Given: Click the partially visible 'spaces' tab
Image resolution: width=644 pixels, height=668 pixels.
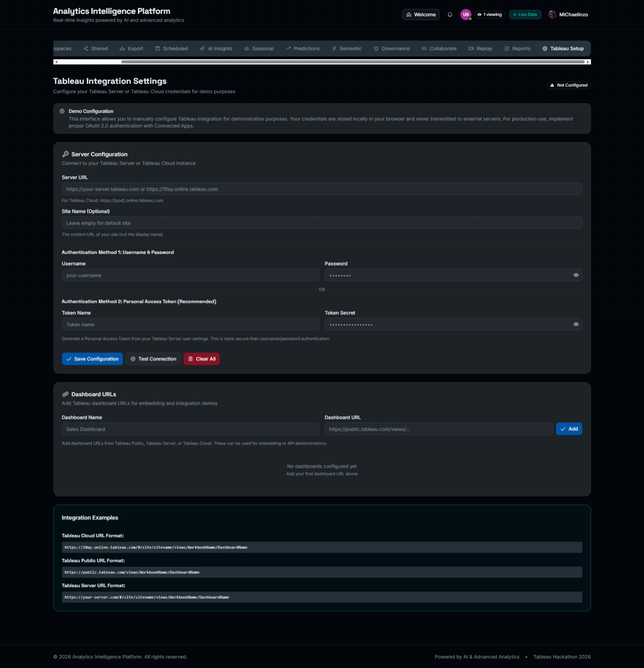Looking at the screenshot, I should (x=63, y=49).
